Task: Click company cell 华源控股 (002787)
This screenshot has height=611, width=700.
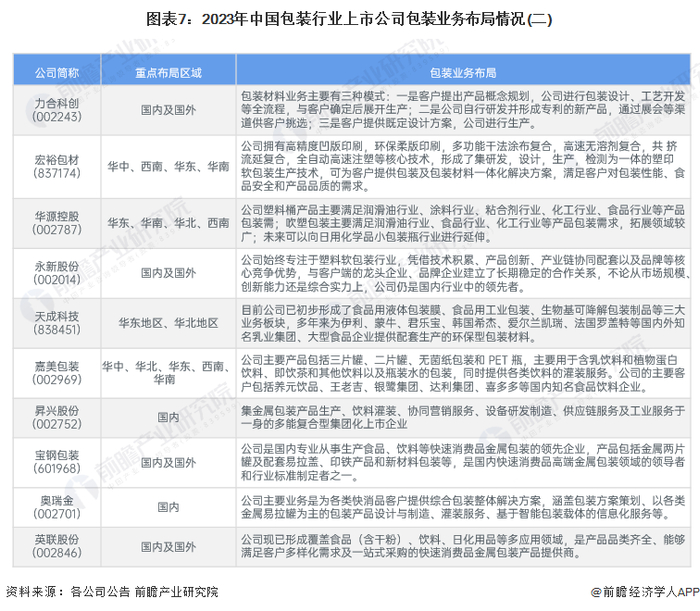Action: click(x=57, y=223)
